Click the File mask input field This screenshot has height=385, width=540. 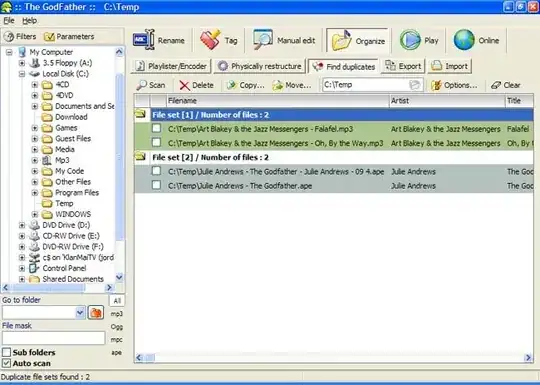tap(53, 338)
